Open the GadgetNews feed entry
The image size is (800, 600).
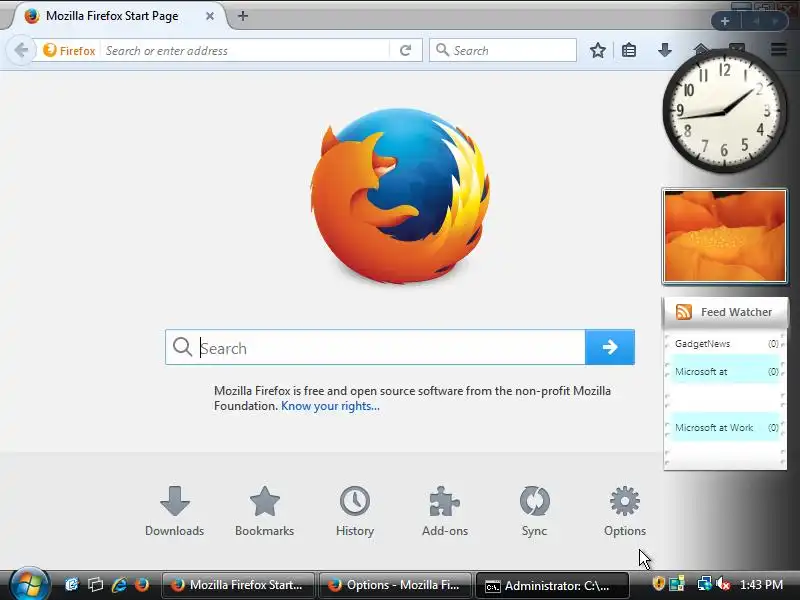tap(725, 344)
